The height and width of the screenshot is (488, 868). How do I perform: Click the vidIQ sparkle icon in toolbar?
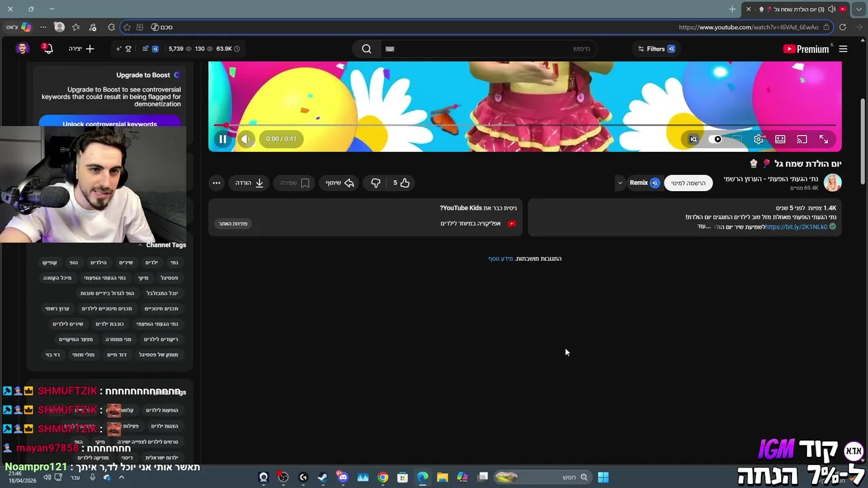tap(119, 49)
